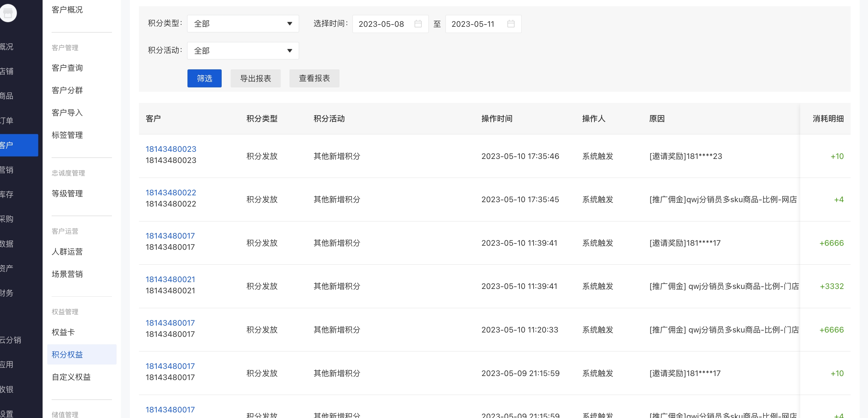Go to 库存 in main navigation
This screenshot has height=418, width=868.
point(7,194)
